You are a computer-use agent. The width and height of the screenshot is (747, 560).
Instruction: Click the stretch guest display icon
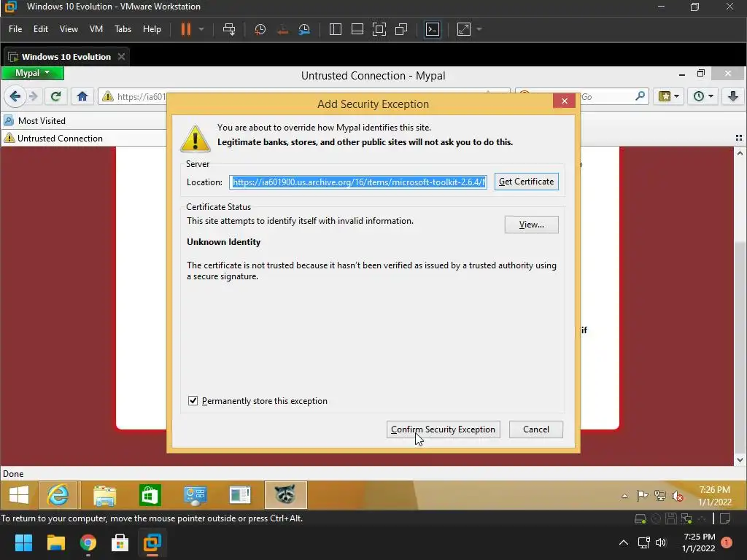click(464, 29)
